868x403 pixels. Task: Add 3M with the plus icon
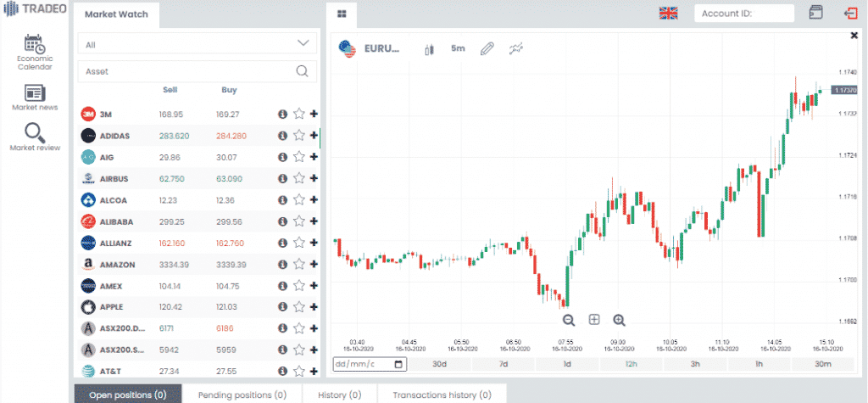[x=314, y=115]
